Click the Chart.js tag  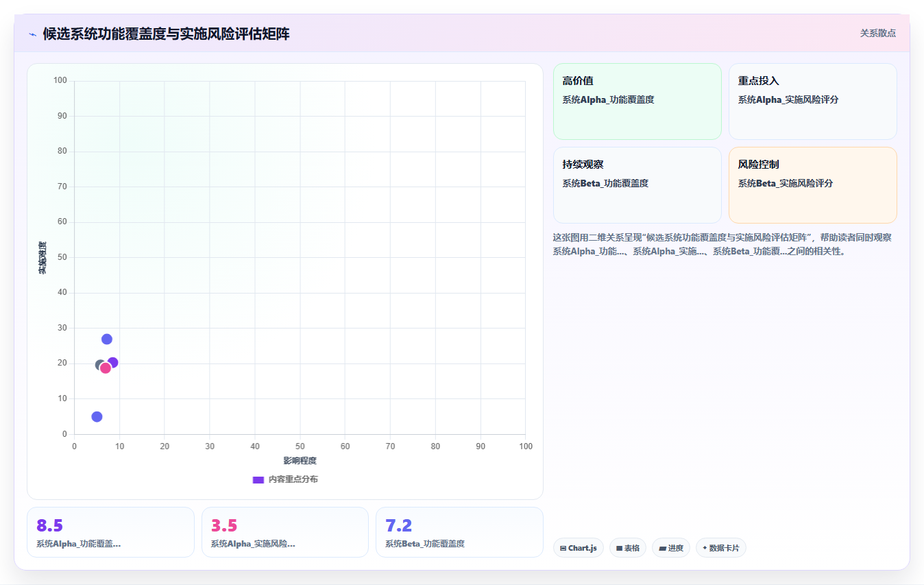pos(579,548)
